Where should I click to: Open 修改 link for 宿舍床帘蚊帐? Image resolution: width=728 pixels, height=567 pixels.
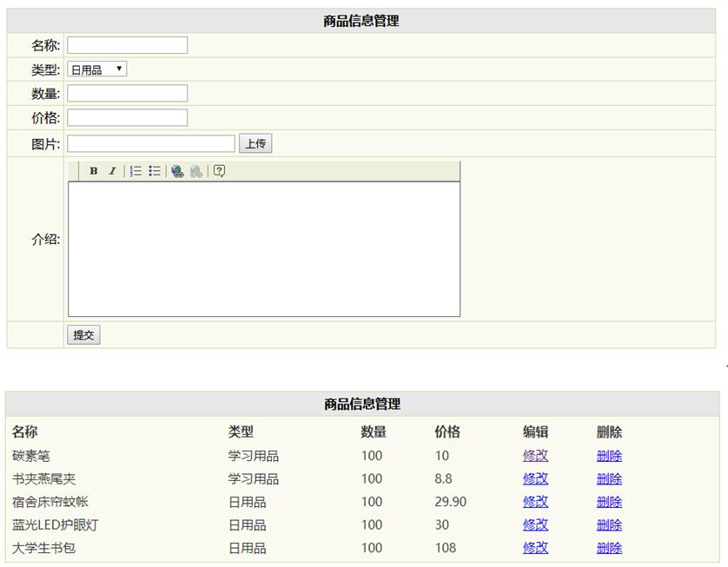535,502
